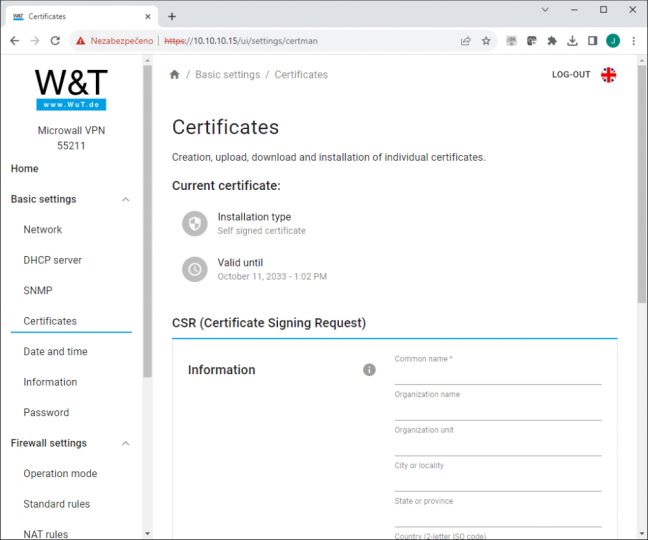Click Basic settings breadcrumb link
This screenshot has height=540, width=648.
pyautogui.click(x=228, y=75)
